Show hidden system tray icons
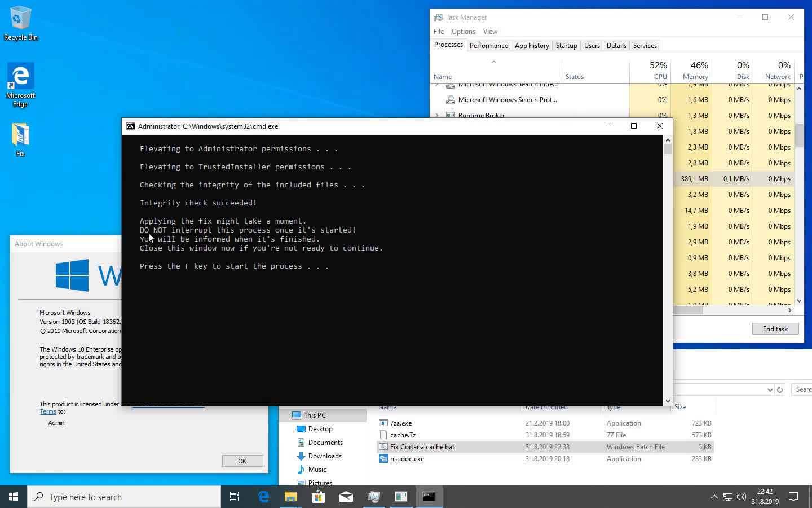This screenshot has height=508, width=812. (x=714, y=497)
